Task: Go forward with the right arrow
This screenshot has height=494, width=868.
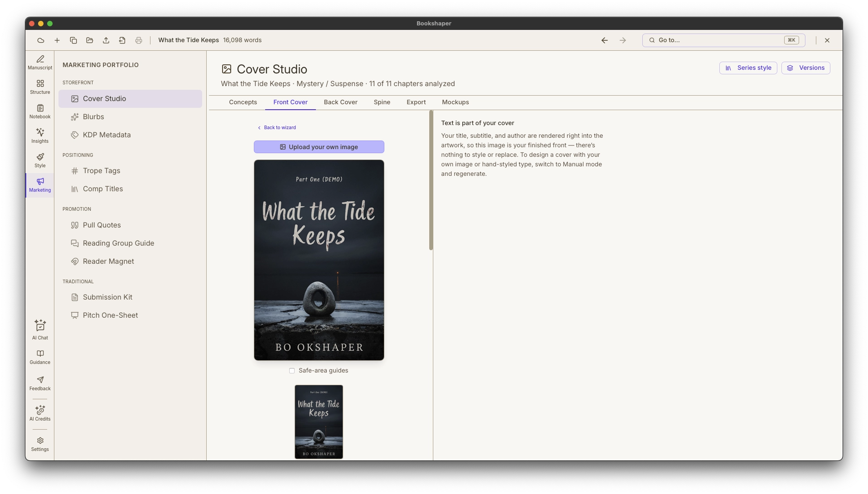Action: (623, 40)
